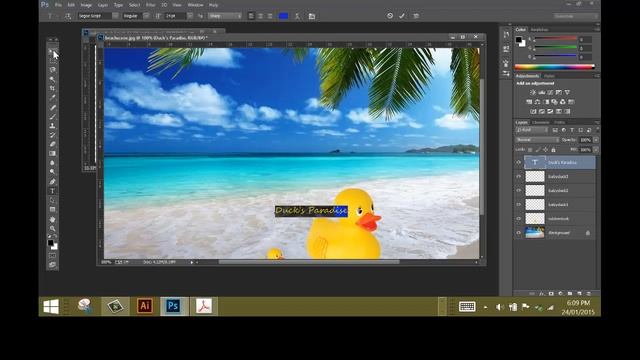The image size is (640, 360).
Task: Open the layer filter Kind dropdown
Action: click(x=532, y=130)
